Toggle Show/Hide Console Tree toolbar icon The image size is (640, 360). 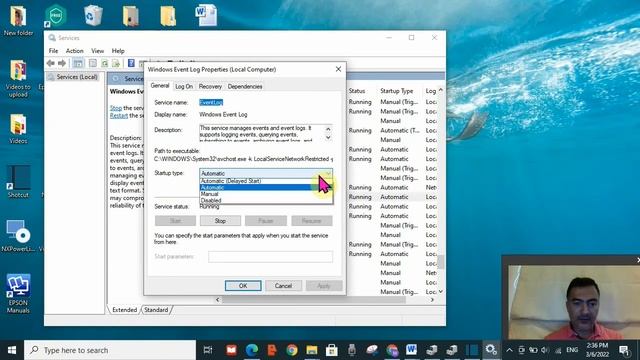click(78, 63)
